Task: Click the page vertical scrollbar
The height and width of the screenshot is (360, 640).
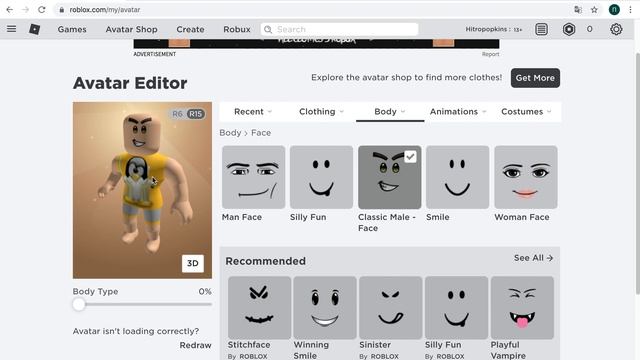Action: 637,173
